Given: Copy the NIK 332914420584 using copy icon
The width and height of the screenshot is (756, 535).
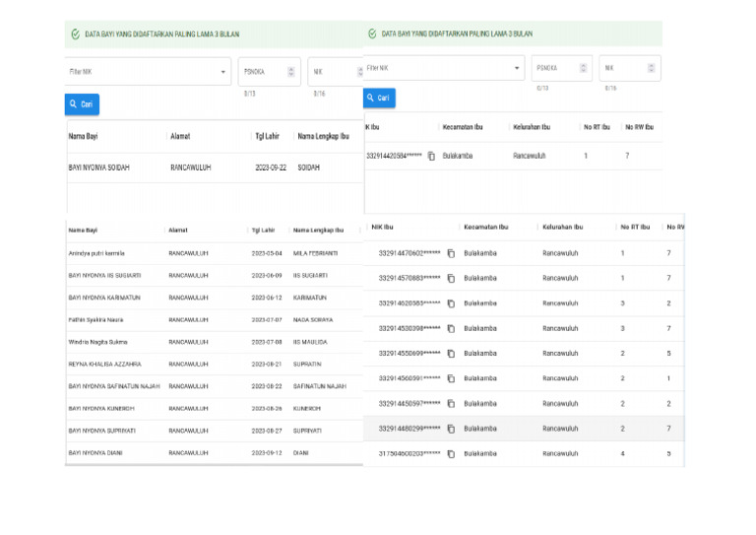Looking at the screenshot, I should [x=431, y=156].
